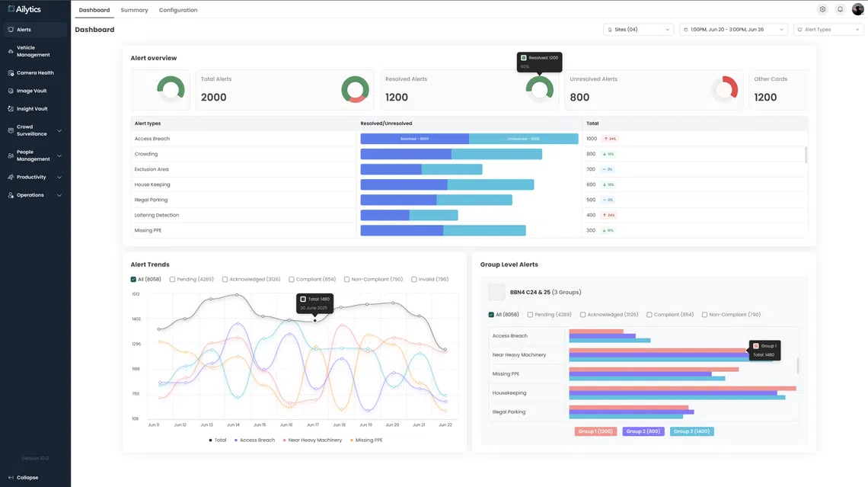Select the Insight Vault sidebar icon
868x487 pixels.
11,109
